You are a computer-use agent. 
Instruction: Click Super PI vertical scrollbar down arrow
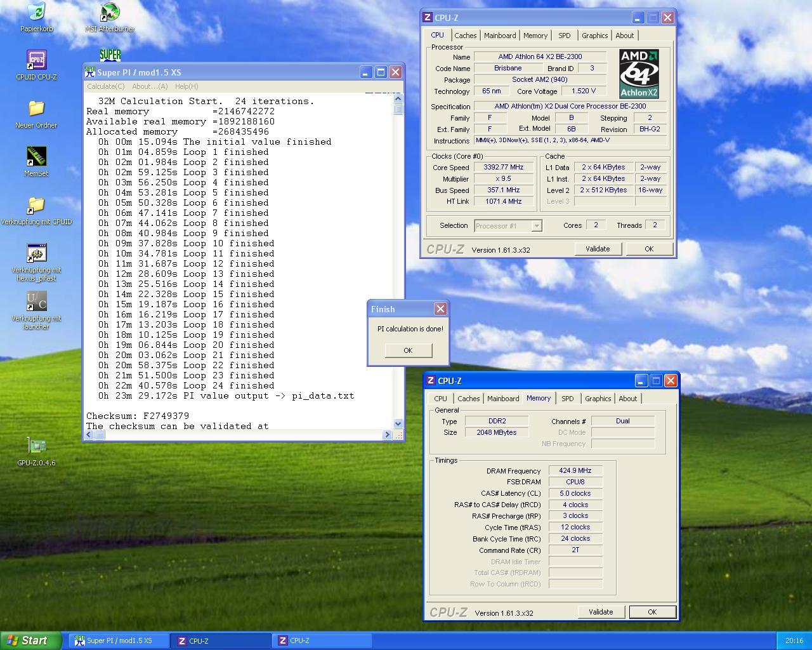(x=398, y=423)
